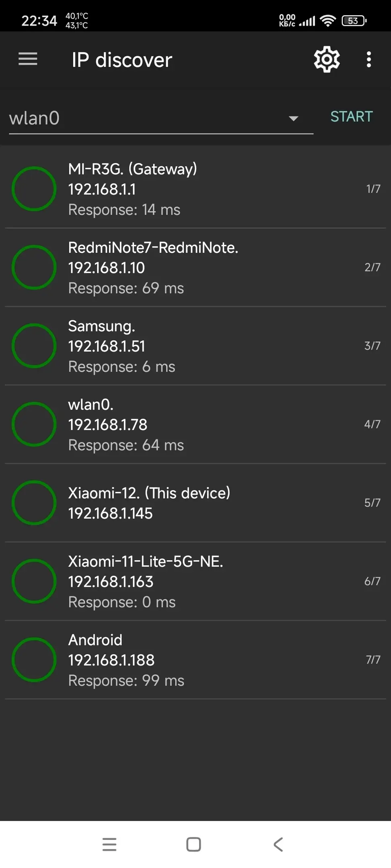
Task: Start the network scan
Action: [352, 117]
